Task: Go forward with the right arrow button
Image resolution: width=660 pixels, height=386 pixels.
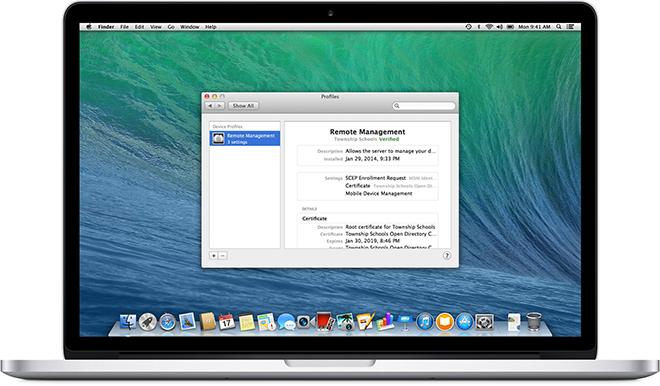Action: pos(220,106)
